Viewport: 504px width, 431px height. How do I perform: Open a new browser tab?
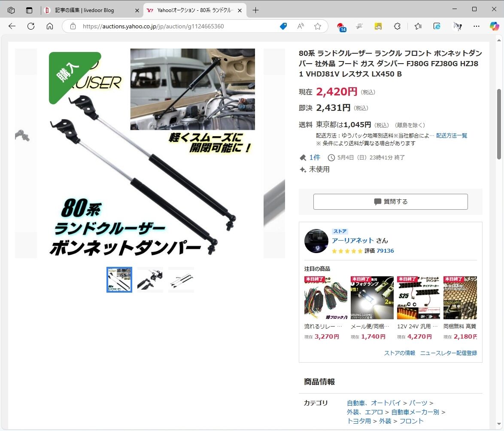point(255,10)
